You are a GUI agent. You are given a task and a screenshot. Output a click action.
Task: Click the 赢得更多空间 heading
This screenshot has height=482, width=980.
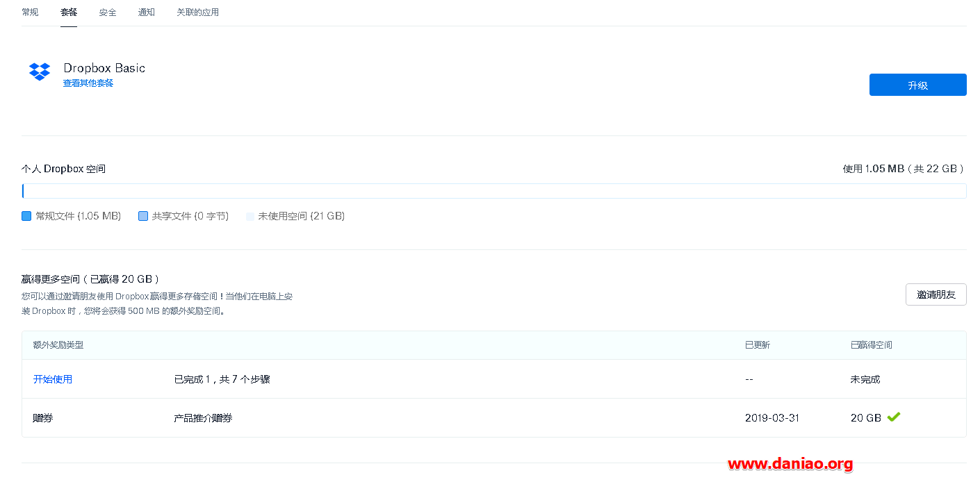click(x=91, y=279)
